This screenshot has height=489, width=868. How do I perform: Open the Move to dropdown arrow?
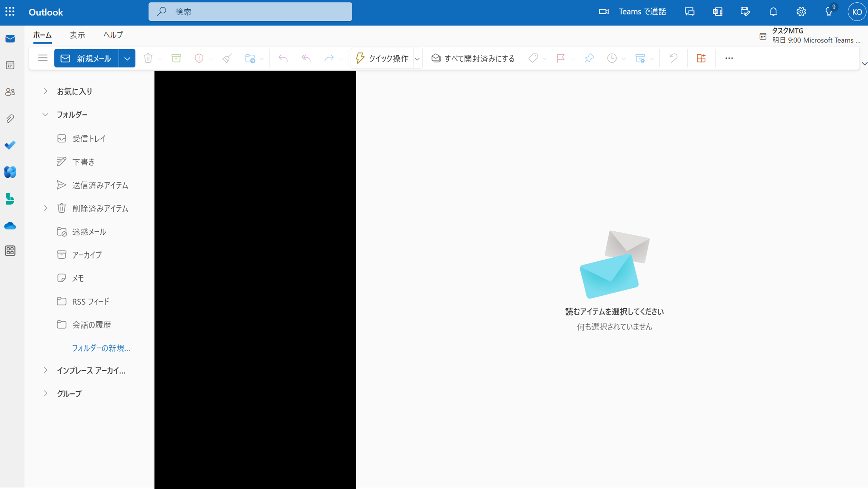pyautogui.click(x=262, y=59)
